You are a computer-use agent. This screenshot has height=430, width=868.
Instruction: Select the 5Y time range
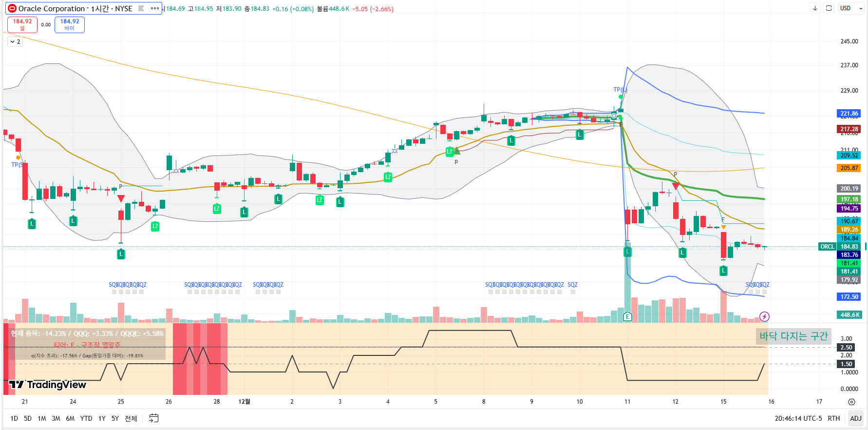[x=115, y=418]
